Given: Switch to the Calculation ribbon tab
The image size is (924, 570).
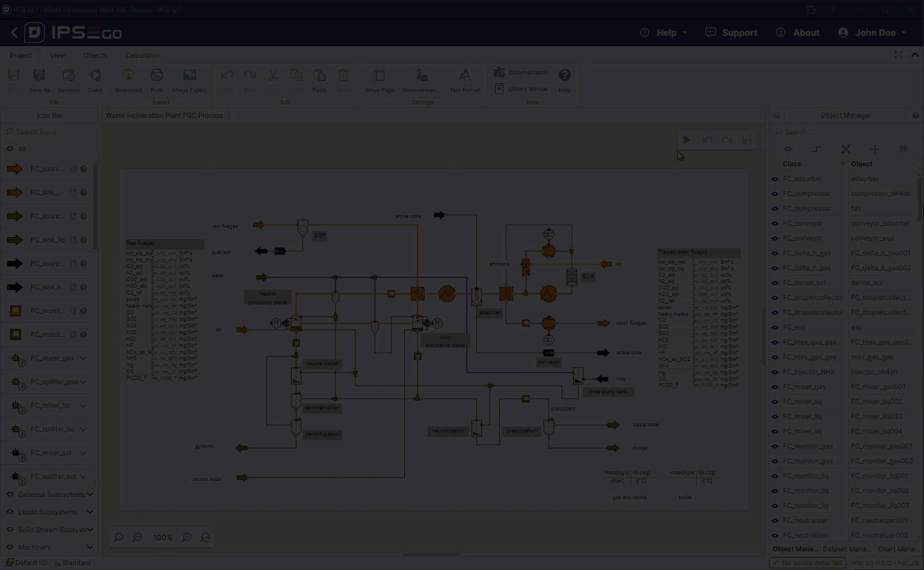Looking at the screenshot, I should tap(142, 56).
